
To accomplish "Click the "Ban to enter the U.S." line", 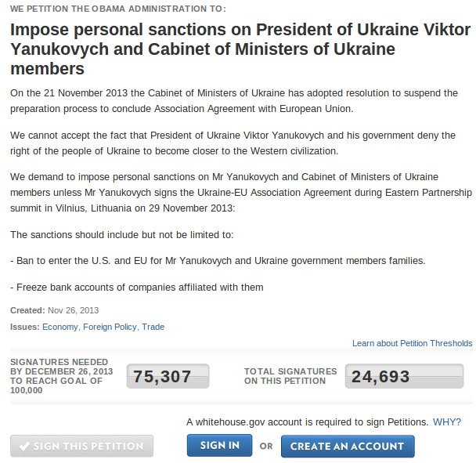I will point(218,260).
